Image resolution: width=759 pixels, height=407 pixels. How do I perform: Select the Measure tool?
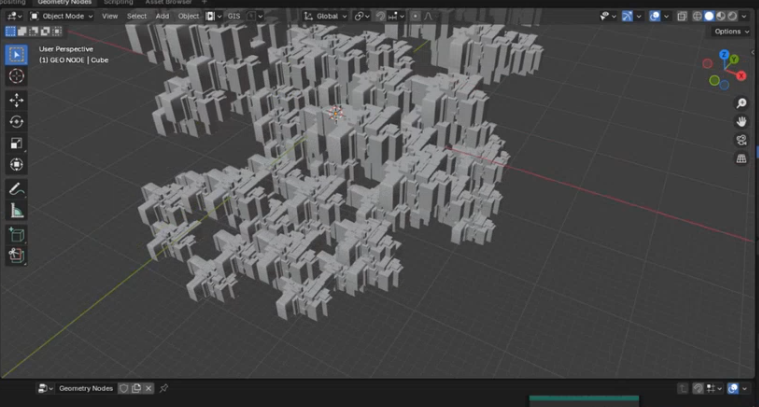16,211
